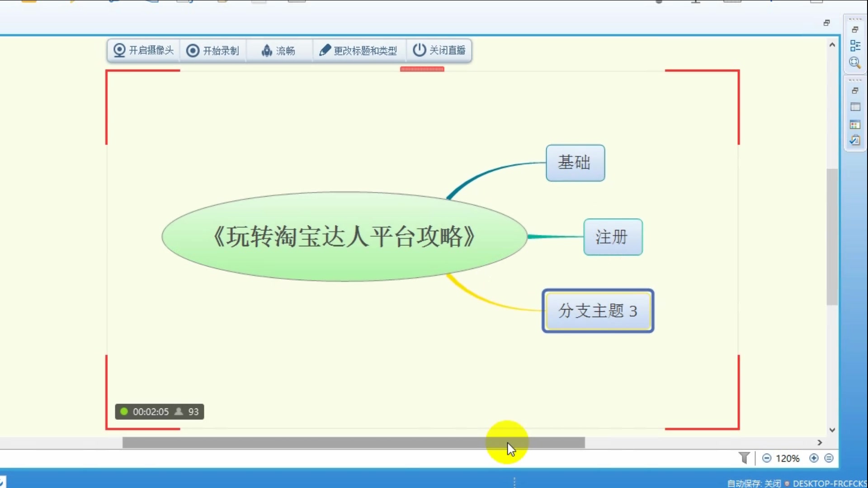Start recording with 开始录制 button
Screen dimensions: 868x488
213,50
